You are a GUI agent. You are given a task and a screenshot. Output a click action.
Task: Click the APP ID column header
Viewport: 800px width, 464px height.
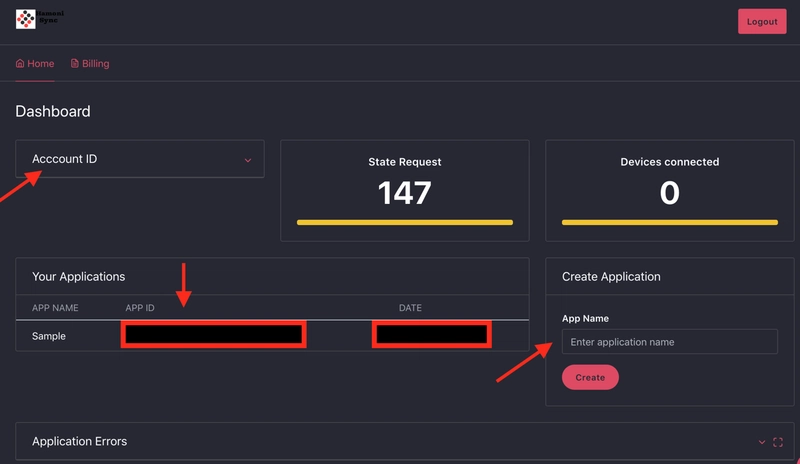click(140, 308)
